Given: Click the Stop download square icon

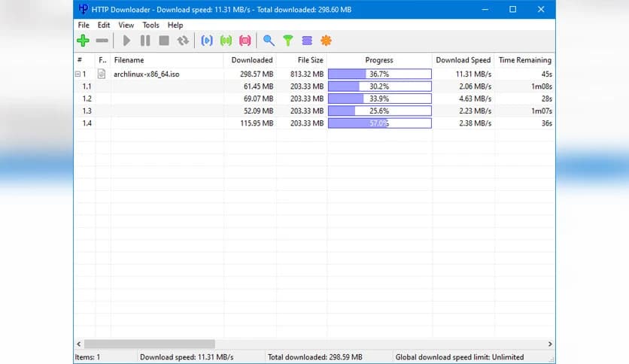Looking at the screenshot, I should [164, 41].
